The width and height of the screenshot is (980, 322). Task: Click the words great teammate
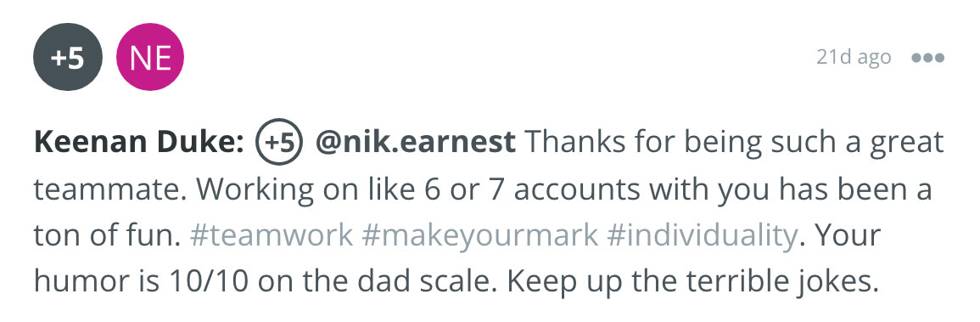click(x=489, y=166)
